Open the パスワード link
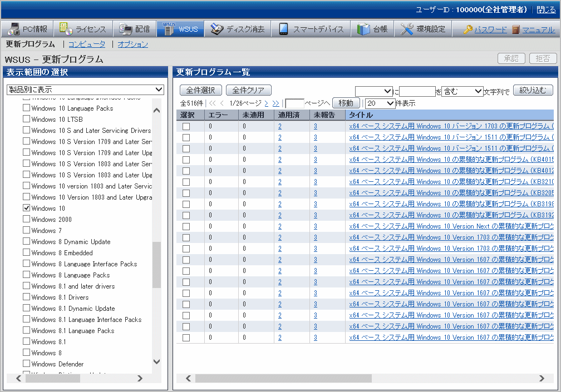This screenshot has height=392, width=561. [490, 29]
